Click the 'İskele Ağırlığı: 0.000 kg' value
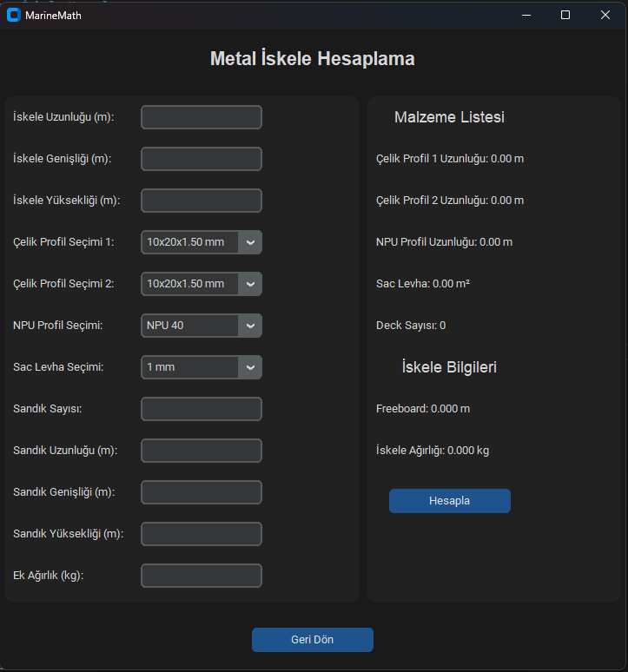Image resolution: width=628 pixels, height=672 pixels. 433,451
